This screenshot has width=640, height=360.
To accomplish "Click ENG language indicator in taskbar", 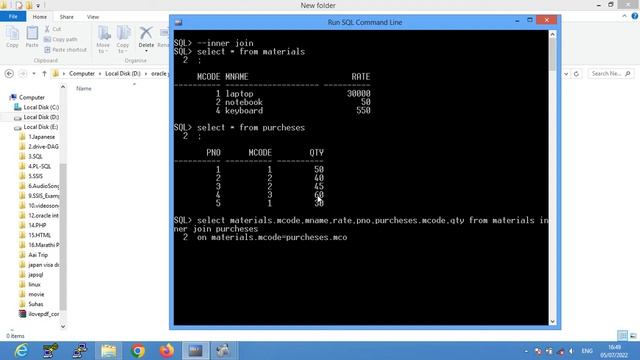I will pos(587,351).
